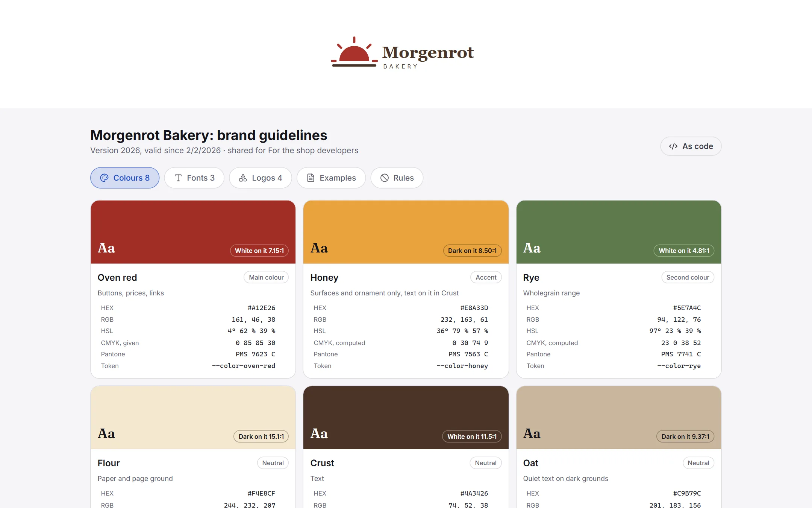Switch to the Fonts 3 tab

[194, 178]
